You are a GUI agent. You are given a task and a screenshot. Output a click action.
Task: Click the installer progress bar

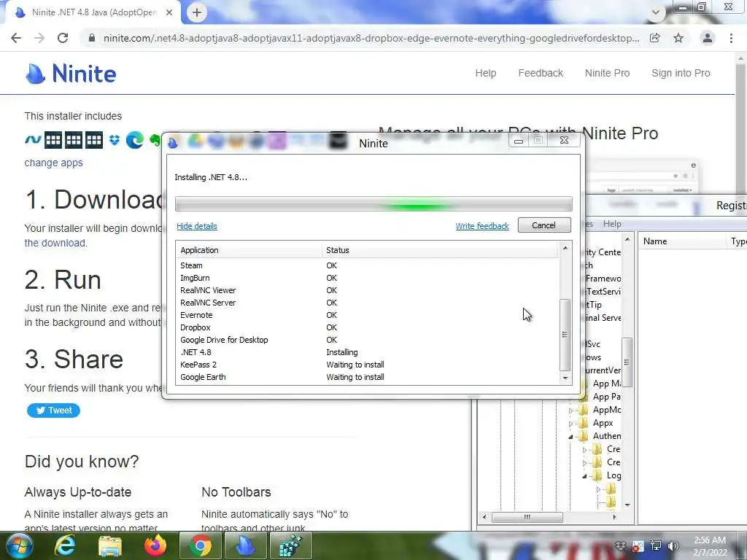[x=373, y=204]
